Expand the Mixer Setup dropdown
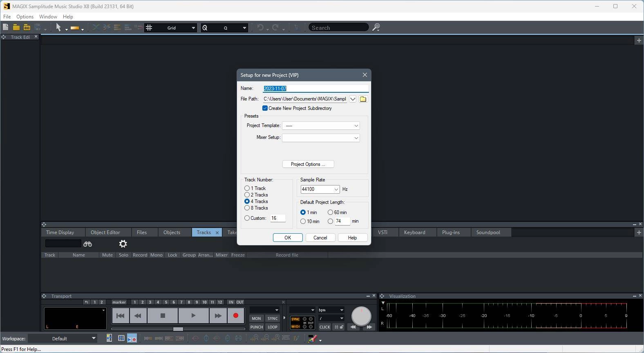The height and width of the screenshot is (353, 644). [x=321, y=138]
